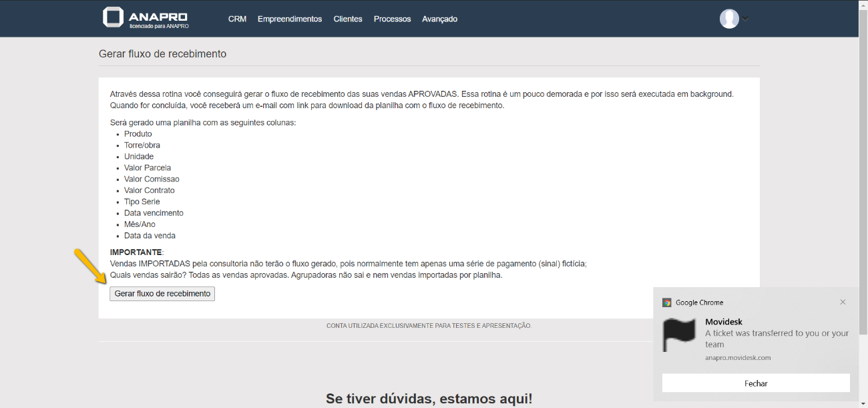This screenshot has width=868, height=408.
Task: Go to the Avançado menu
Action: pyautogui.click(x=439, y=19)
